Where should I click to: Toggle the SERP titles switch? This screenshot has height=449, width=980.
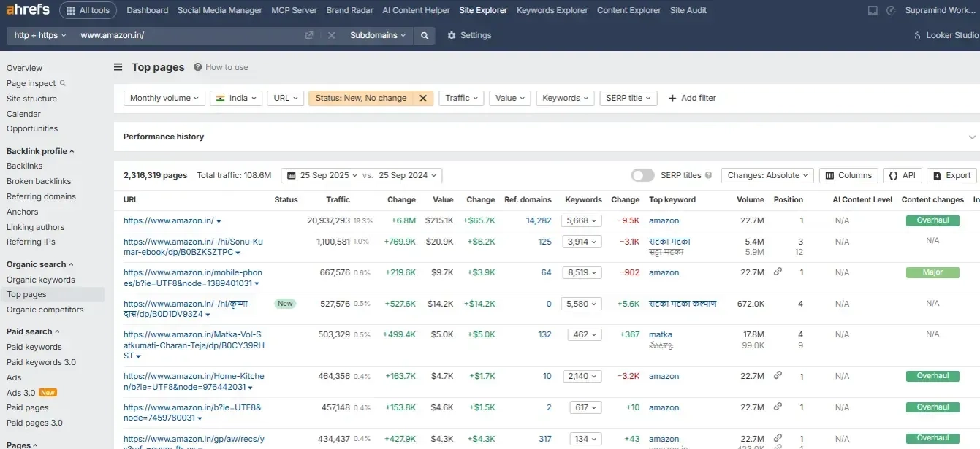(x=642, y=175)
